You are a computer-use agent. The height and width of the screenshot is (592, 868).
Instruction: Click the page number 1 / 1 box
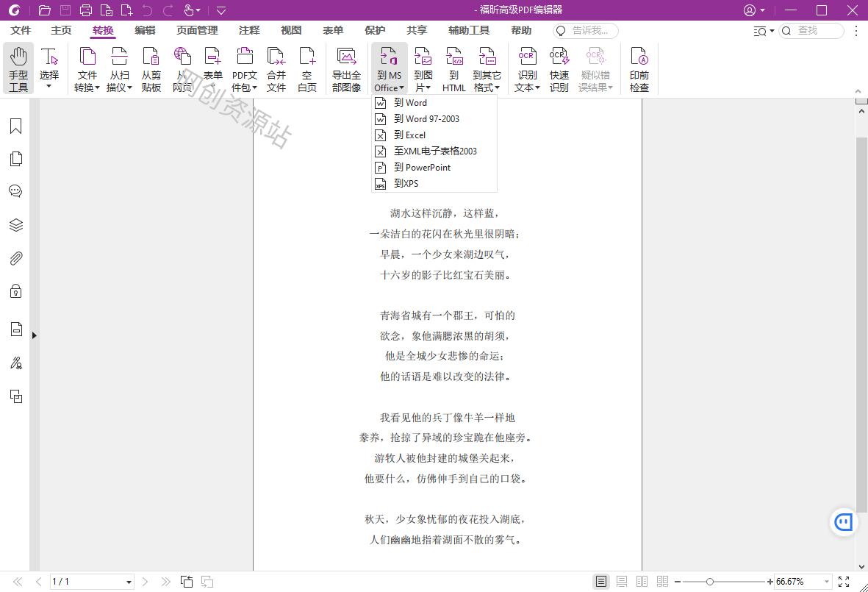coord(92,582)
